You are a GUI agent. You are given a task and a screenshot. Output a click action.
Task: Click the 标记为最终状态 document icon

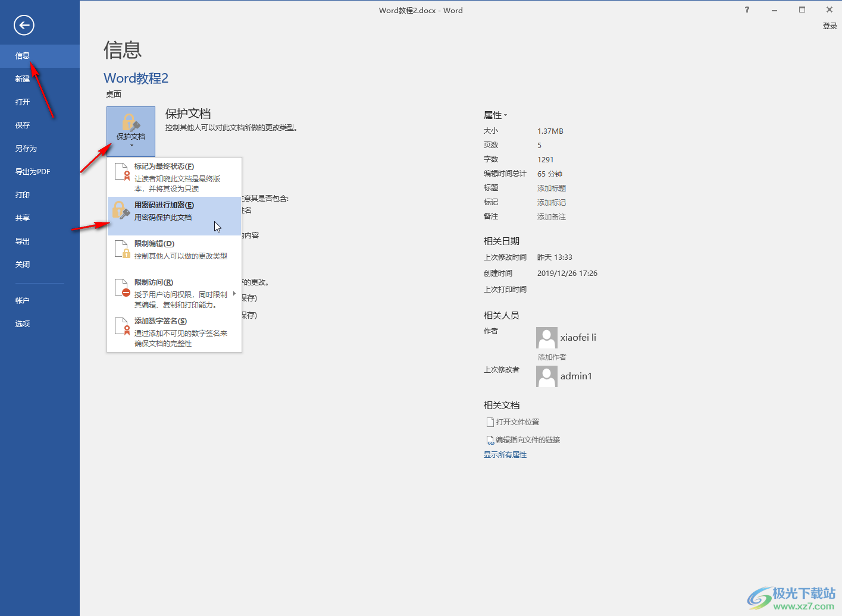(122, 172)
